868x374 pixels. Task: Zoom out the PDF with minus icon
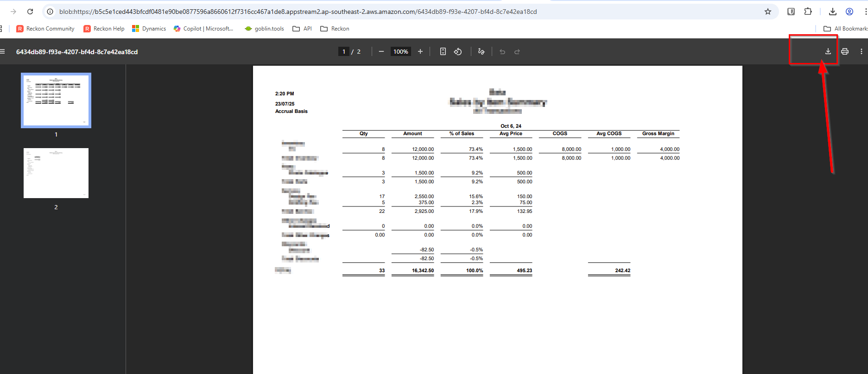(381, 51)
